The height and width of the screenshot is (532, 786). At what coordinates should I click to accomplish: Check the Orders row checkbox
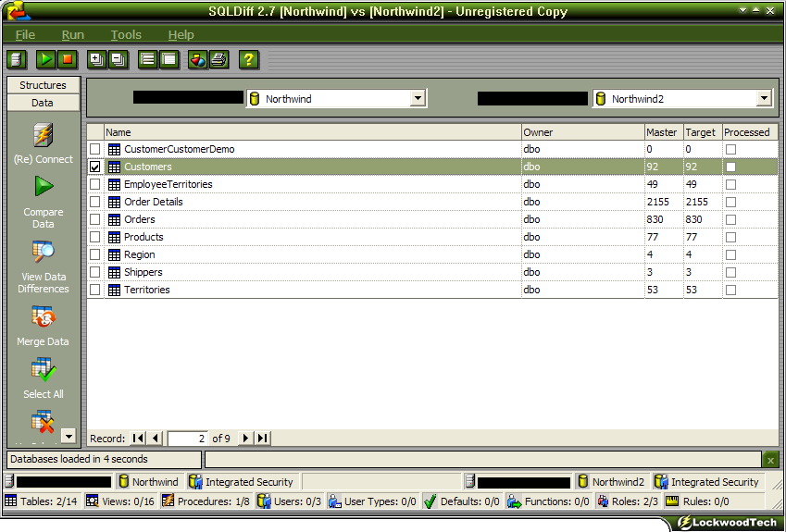click(94, 219)
